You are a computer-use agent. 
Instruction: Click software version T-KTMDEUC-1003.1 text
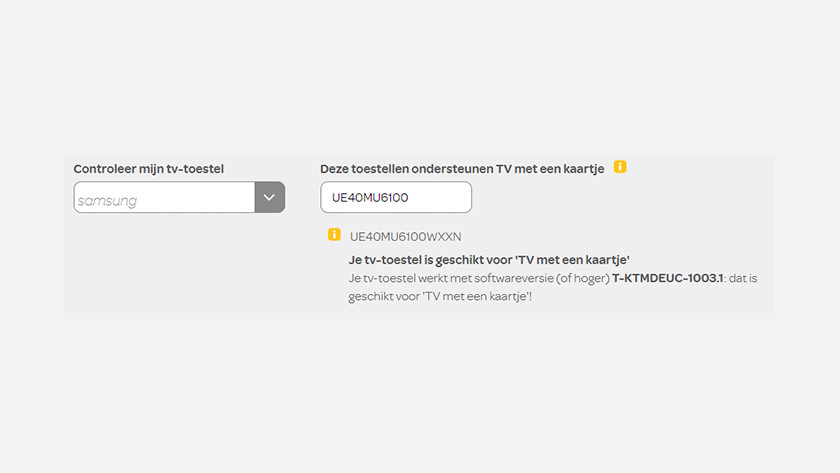click(669, 278)
